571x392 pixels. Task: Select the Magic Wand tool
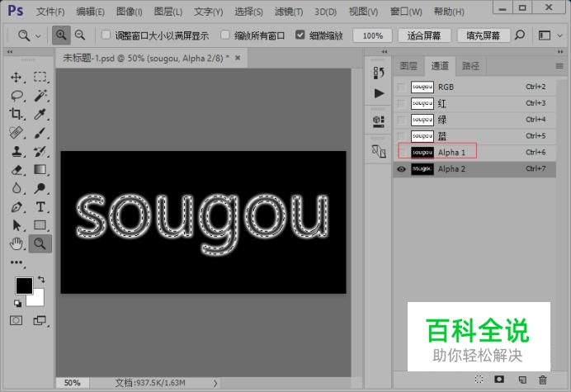pos(40,96)
